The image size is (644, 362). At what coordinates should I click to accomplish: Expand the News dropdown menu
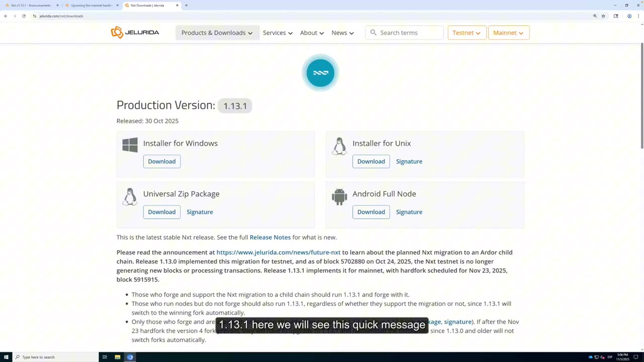pos(342,33)
